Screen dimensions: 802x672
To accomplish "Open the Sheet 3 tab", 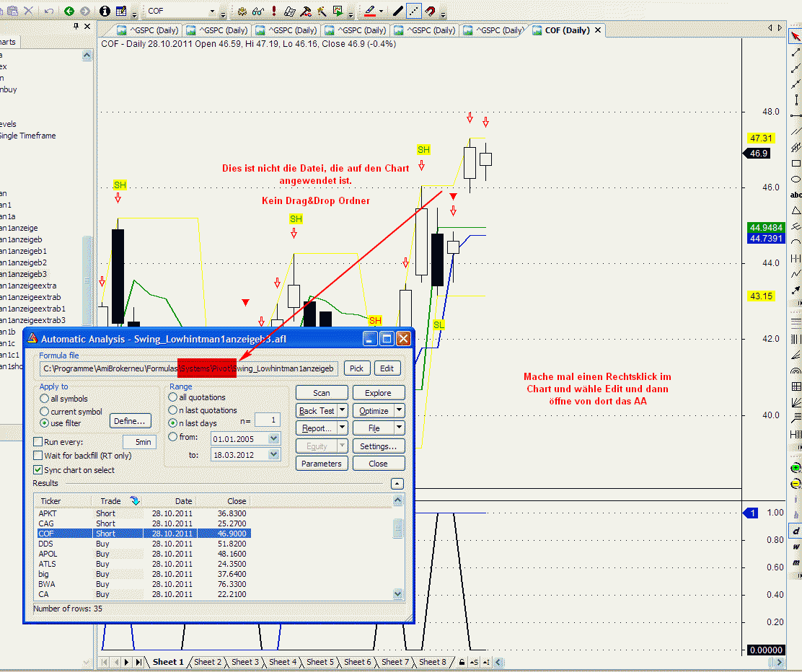I will coord(245,662).
